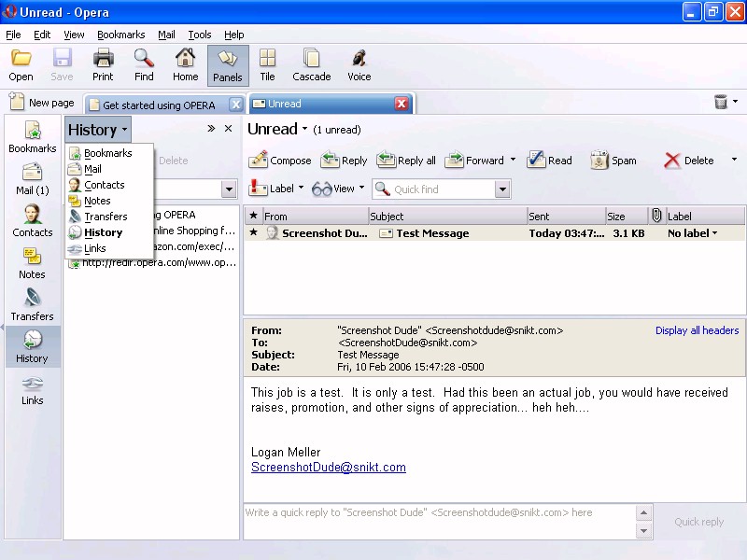Click the Print toolbar icon
Viewport: 747px width, 560px height.
click(x=103, y=65)
